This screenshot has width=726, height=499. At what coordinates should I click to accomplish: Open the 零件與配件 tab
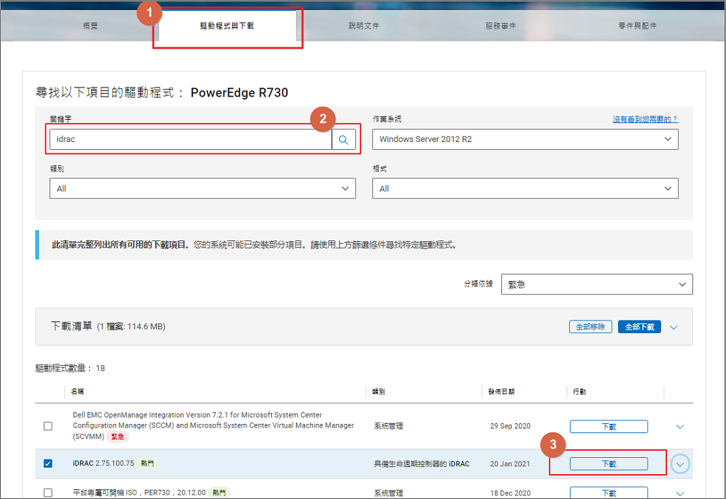638,26
